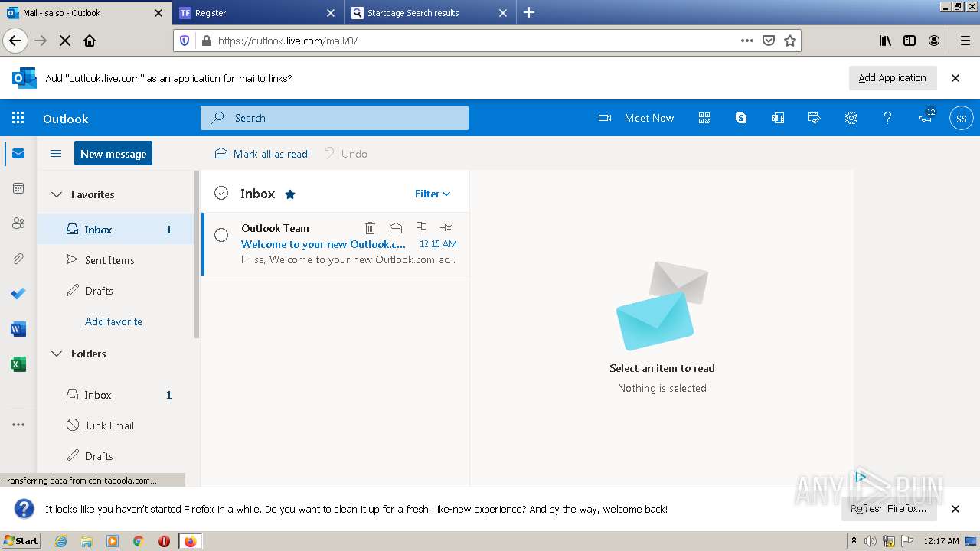Switch to Startpage Search results tab

[x=430, y=13]
